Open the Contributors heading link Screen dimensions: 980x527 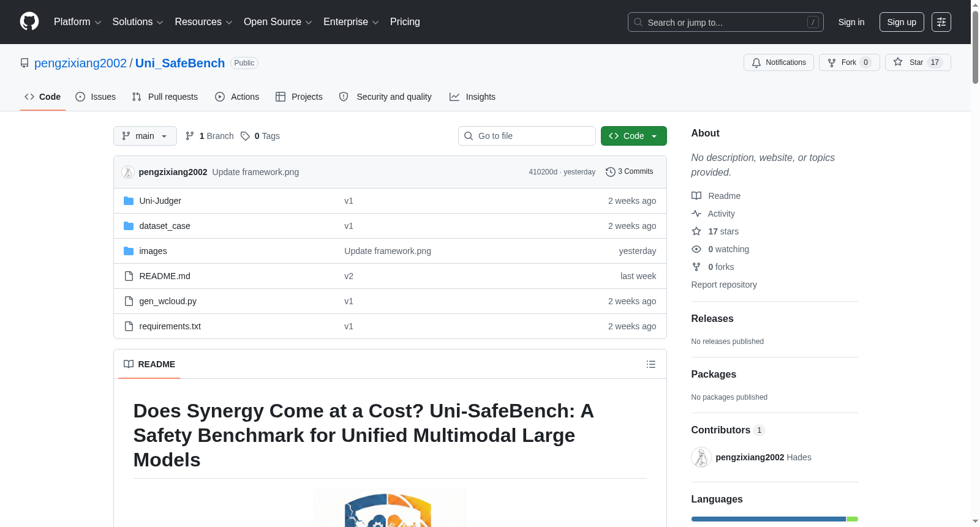(728, 430)
